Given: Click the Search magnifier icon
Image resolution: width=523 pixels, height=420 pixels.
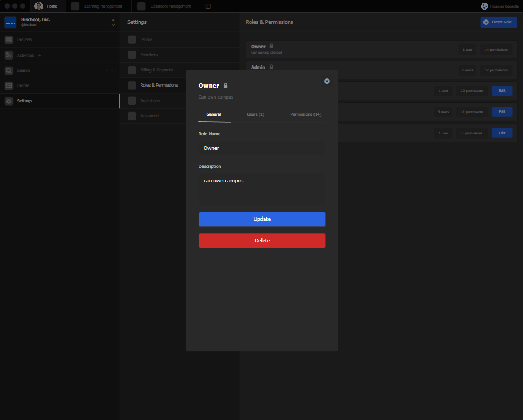Looking at the screenshot, I should 9,70.
